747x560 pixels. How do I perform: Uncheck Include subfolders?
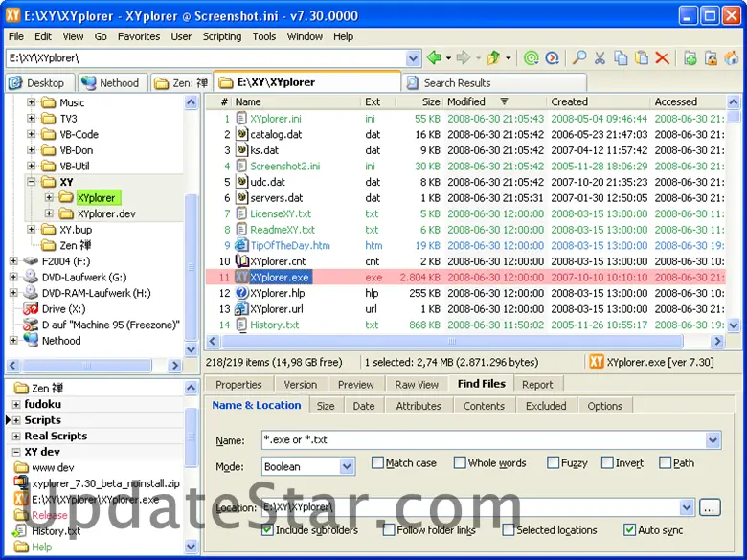[x=267, y=529]
